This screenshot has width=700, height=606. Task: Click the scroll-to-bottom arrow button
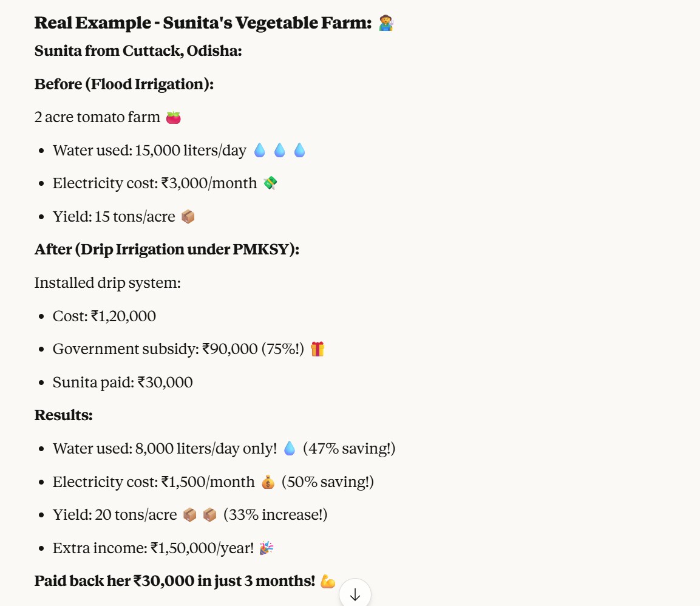[x=355, y=594]
